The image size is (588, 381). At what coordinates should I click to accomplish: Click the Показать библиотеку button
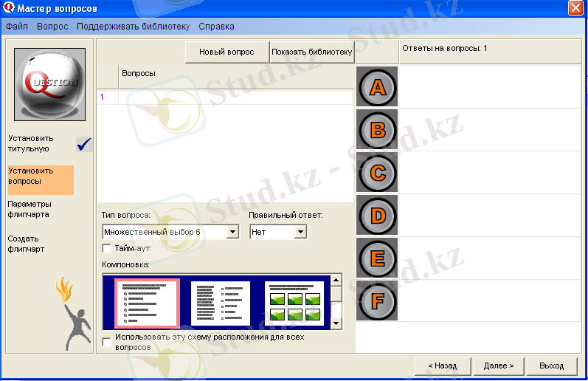(311, 52)
